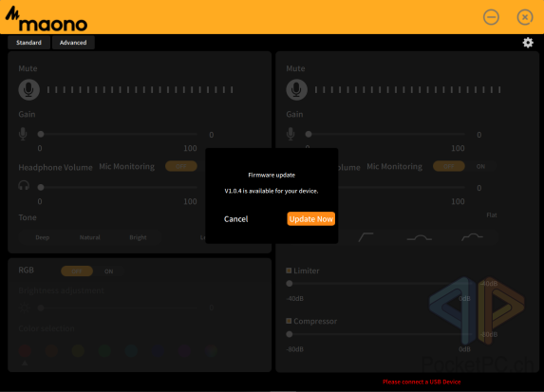
Task: Enable the Compressor checkbox
Action: click(x=289, y=321)
